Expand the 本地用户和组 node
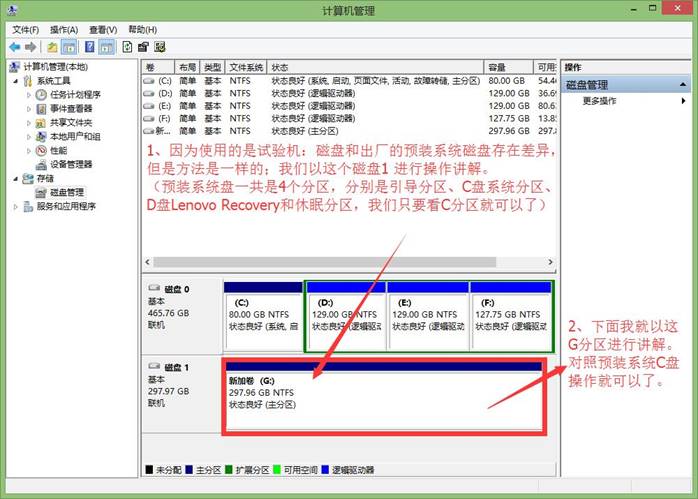 [x=28, y=136]
